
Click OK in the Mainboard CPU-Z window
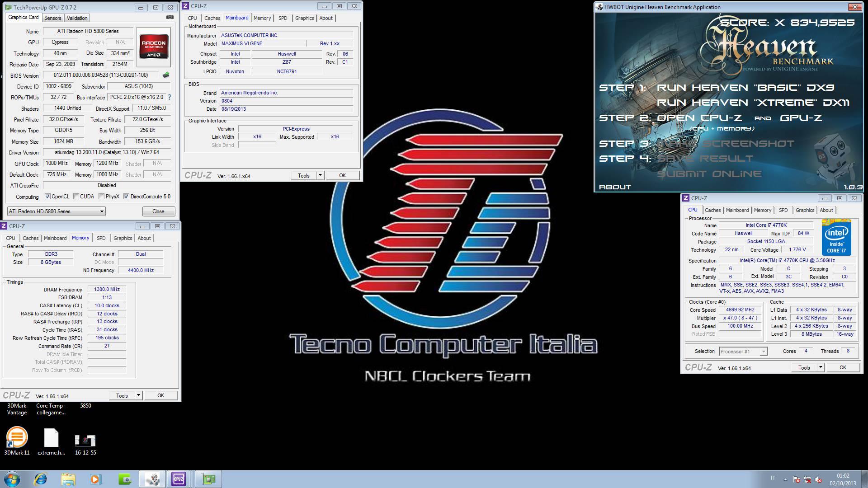click(342, 175)
